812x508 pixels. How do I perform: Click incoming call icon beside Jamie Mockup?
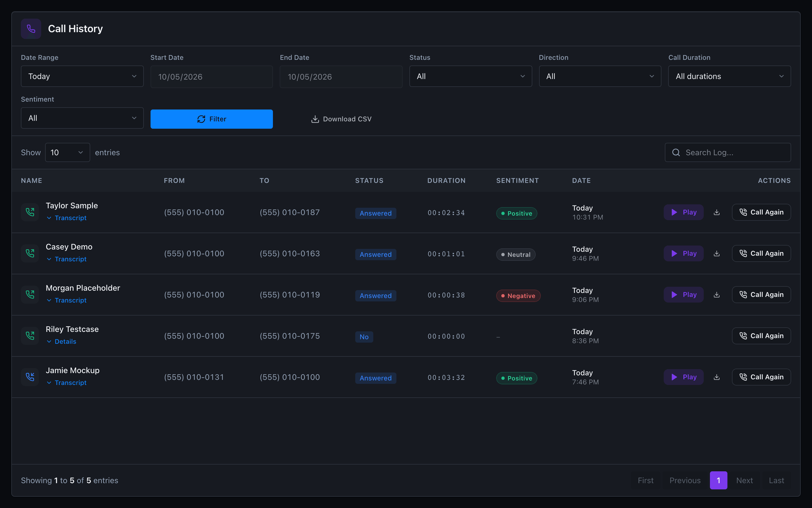(30, 377)
